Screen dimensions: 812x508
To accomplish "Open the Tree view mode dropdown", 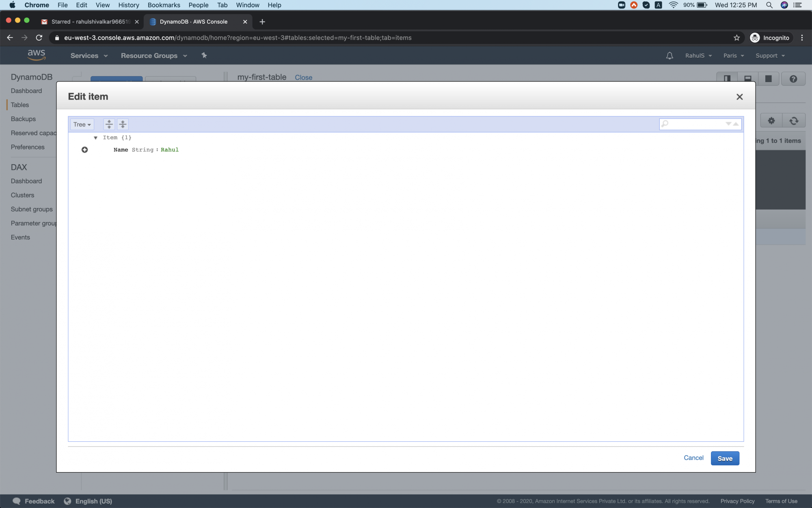I will click(x=82, y=124).
